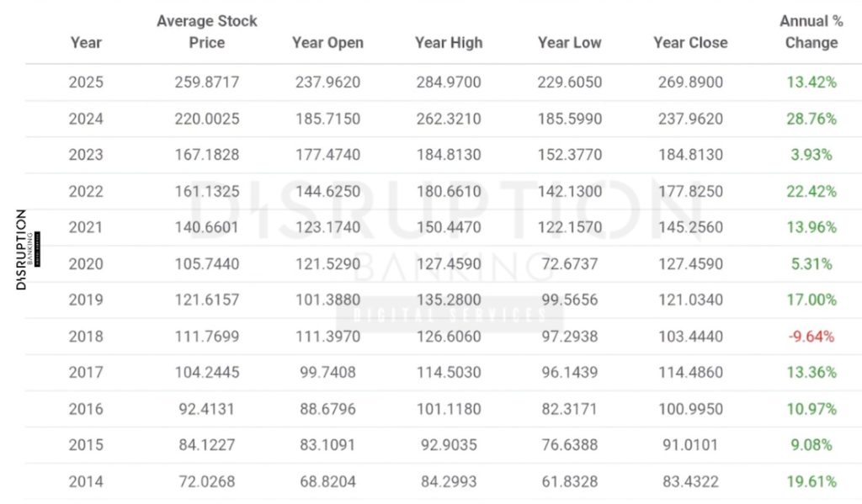Select the 28.76% annual change value
The width and height of the screenshot is (862, 504).
click(811, 119)
